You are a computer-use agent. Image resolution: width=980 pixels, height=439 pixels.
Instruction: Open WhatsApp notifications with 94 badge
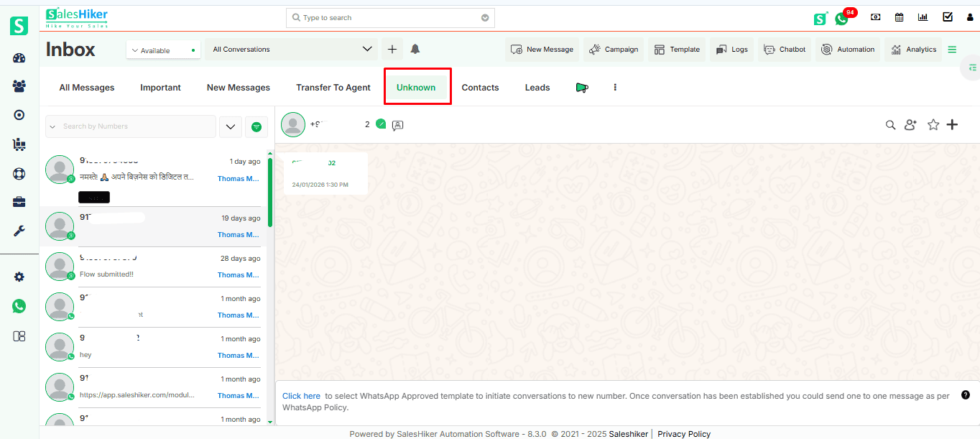click(x=842, y=19)
